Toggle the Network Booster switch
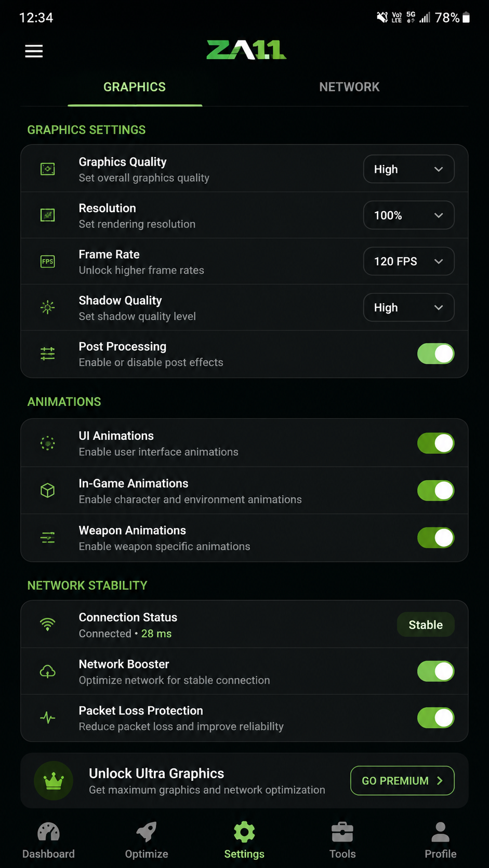 tap(436, 671)
